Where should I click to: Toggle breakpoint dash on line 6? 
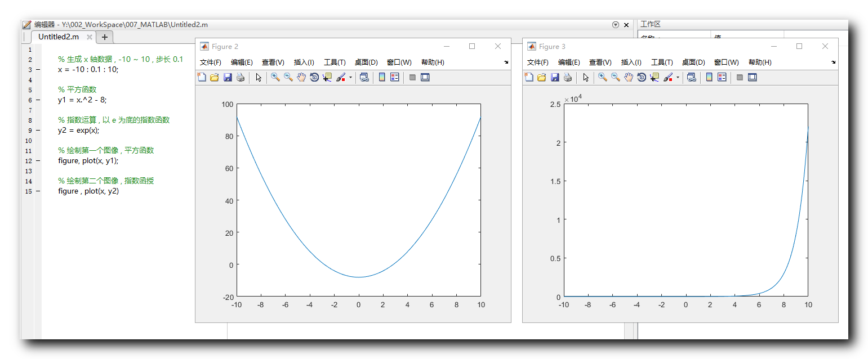pos(38,100)
